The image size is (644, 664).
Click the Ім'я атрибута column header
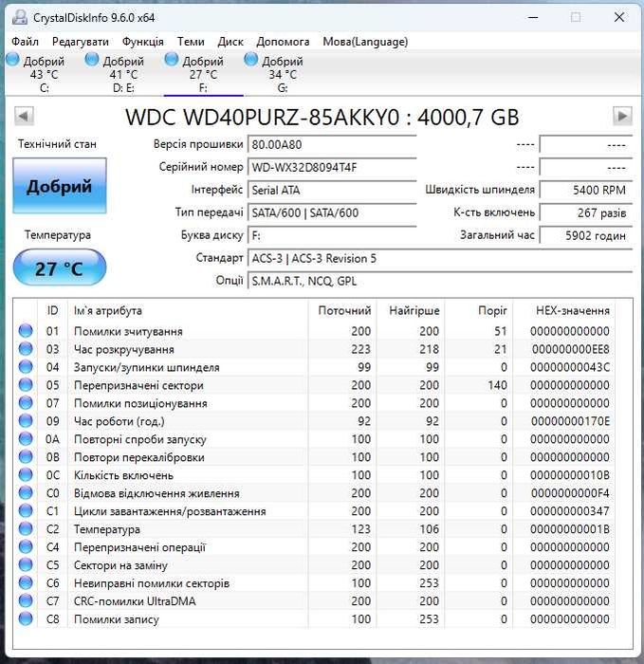click(188, 310)
